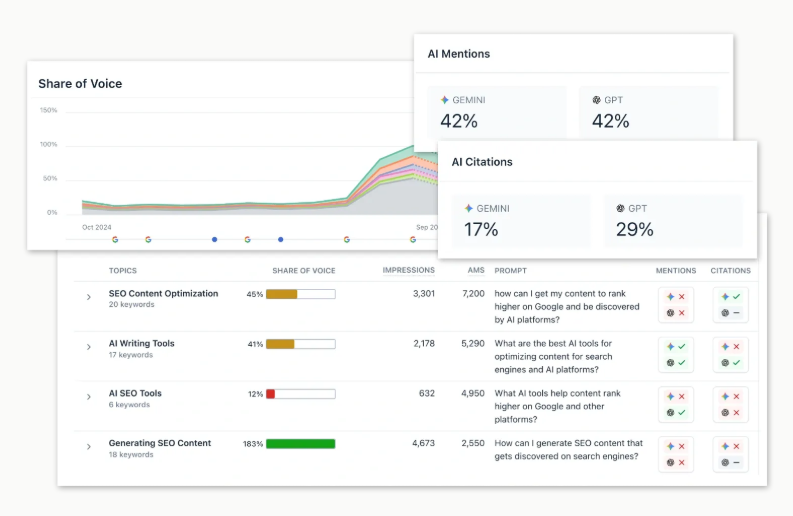Click the GPT icon in AI Mentions card

(597, 100)
